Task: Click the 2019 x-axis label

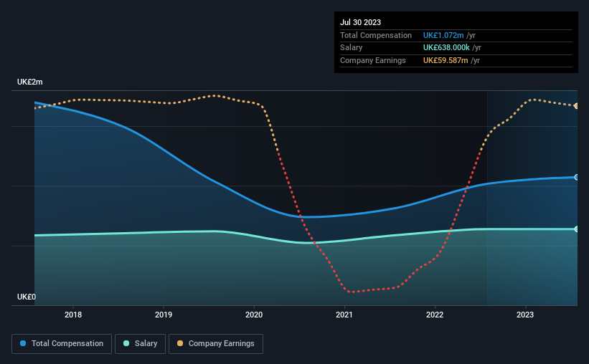Action: (164, 315)
